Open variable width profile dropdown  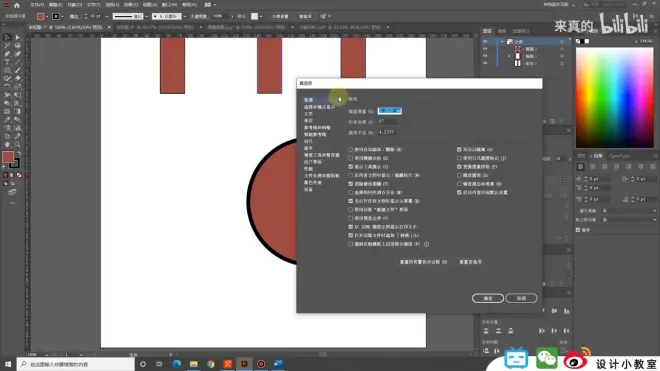[x=146, y=16]
